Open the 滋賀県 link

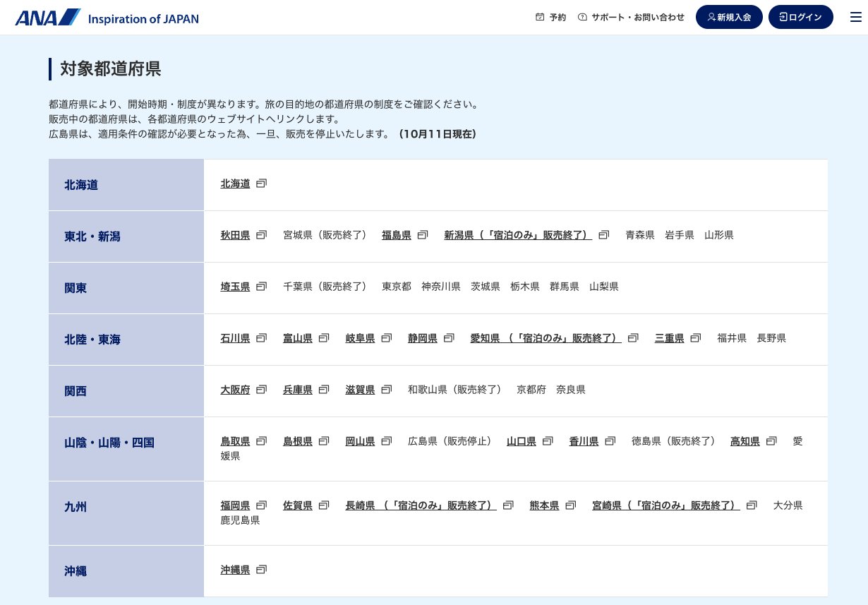pos(360,390)
